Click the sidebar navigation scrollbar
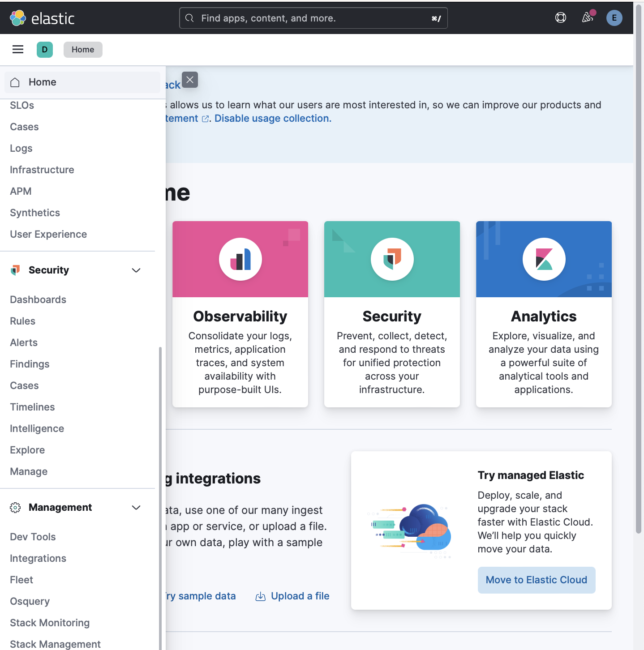 click(160, 498)
